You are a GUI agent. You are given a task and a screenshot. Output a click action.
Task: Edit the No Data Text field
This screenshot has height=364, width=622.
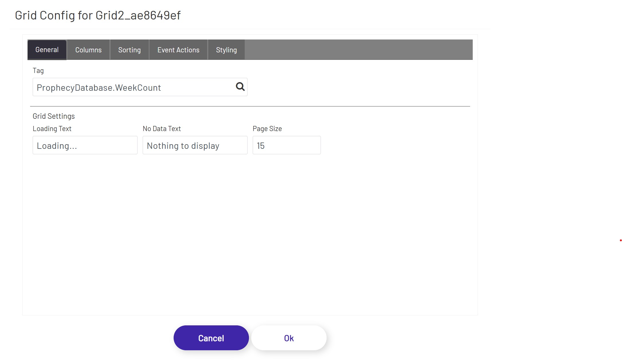[195, 145]
